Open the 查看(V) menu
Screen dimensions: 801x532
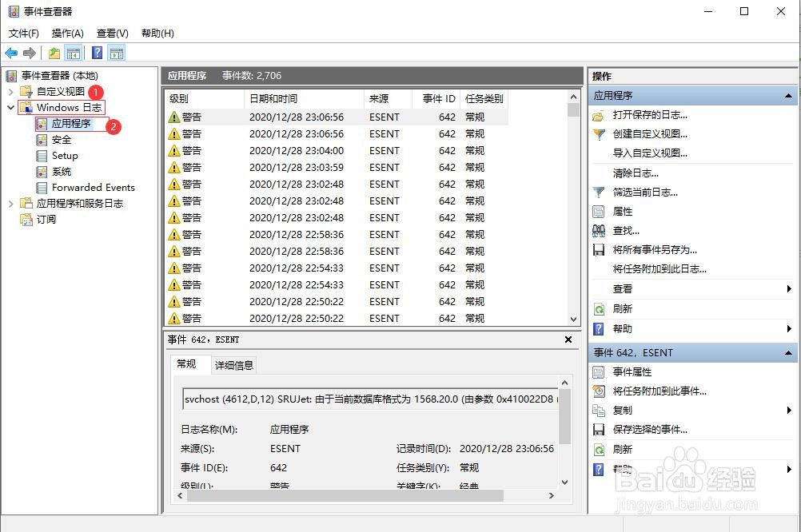112,33
